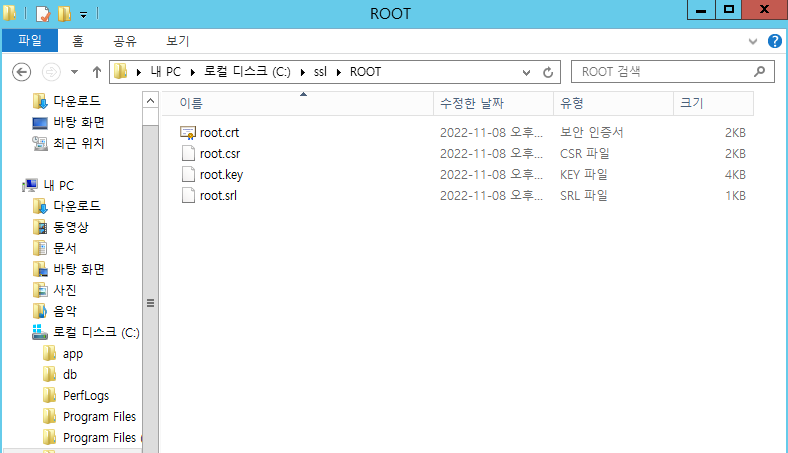
Task: Click 로컬 디스크 (C:) in address breadcrumb
Action: pos(247,72)
